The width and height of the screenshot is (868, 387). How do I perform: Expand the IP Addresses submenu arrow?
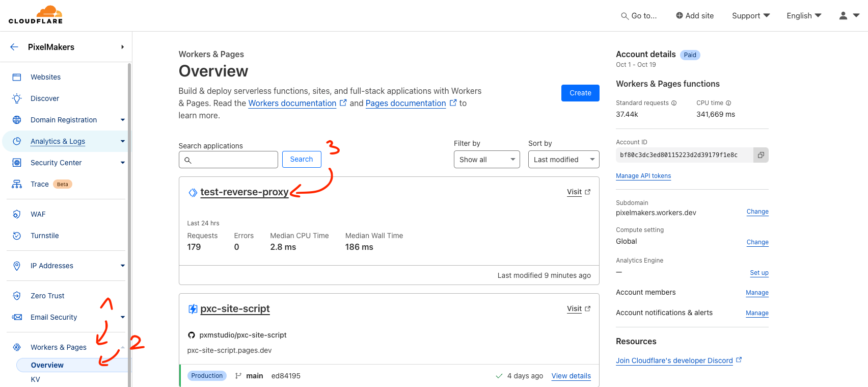(123, 266)
